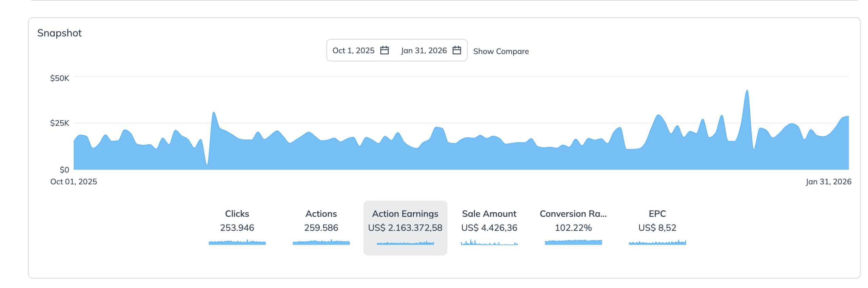
Task: Click the EPC sparkline chart
Action: [x=657, y=242]
